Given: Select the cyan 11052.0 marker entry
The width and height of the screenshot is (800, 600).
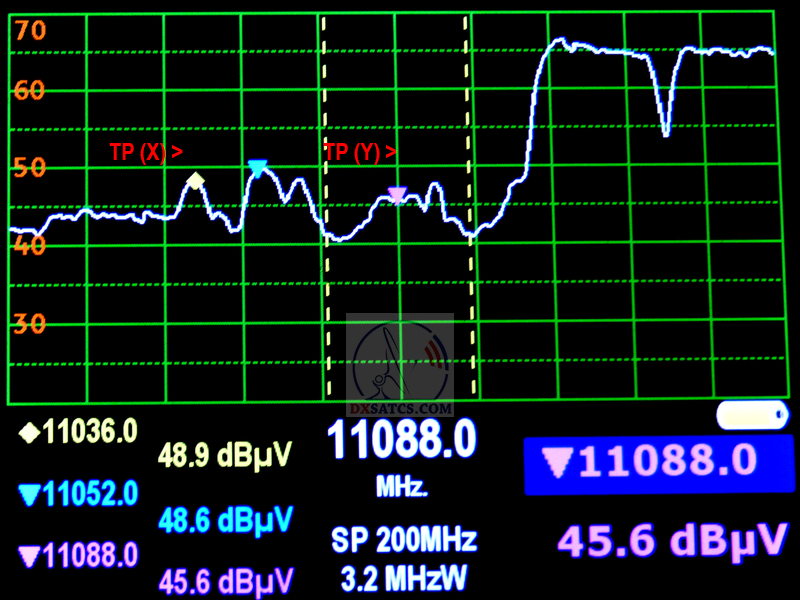Looking at the screenshot, I should click(x=79, y=493).
